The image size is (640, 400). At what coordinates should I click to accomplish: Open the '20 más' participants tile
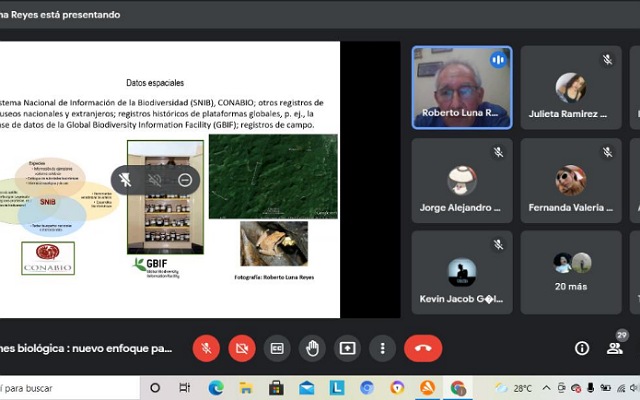click(x=571, y=272)
